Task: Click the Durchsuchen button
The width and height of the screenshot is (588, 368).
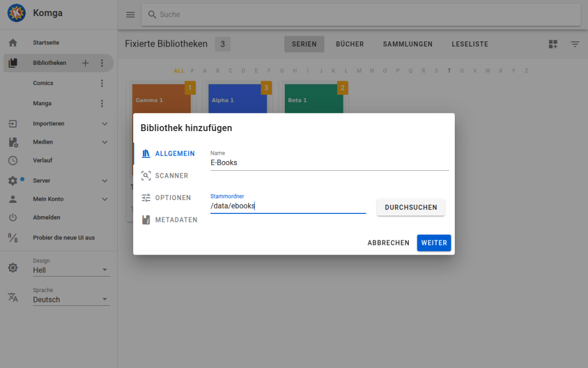Action: 411,208
